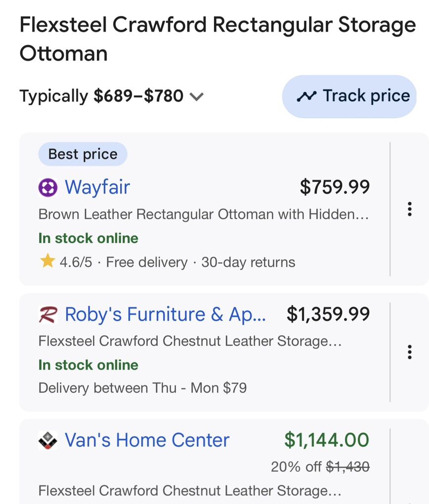The image size is (429, 504).
Task: Click the $759.99 Wayfair price
Action: [x=335, y=187]
